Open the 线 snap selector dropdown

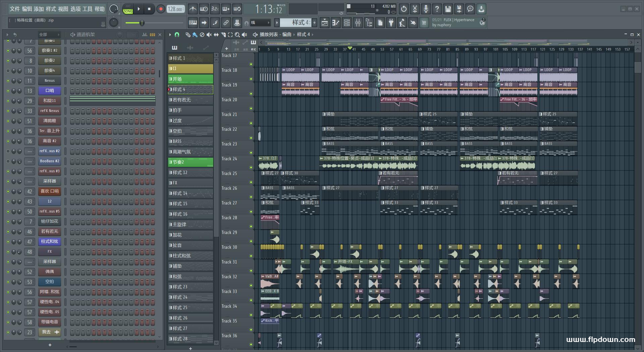coord(260,23)
